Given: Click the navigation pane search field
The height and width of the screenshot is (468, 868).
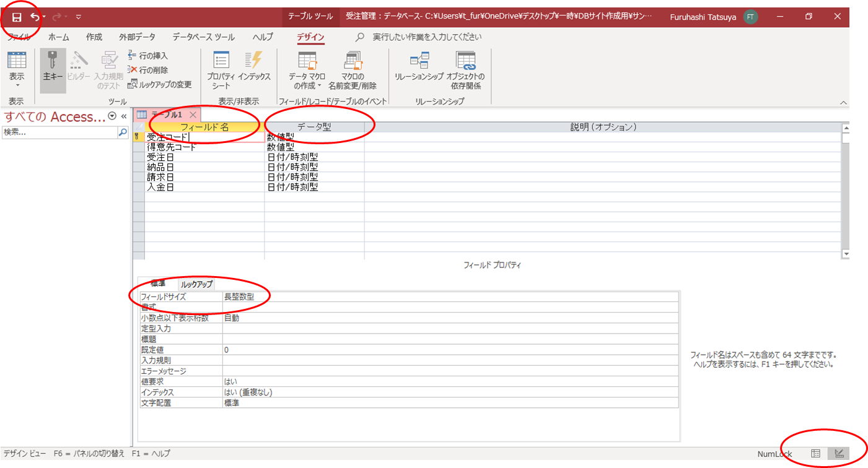Looking at the screenshot, I should (x=59, y=132).
